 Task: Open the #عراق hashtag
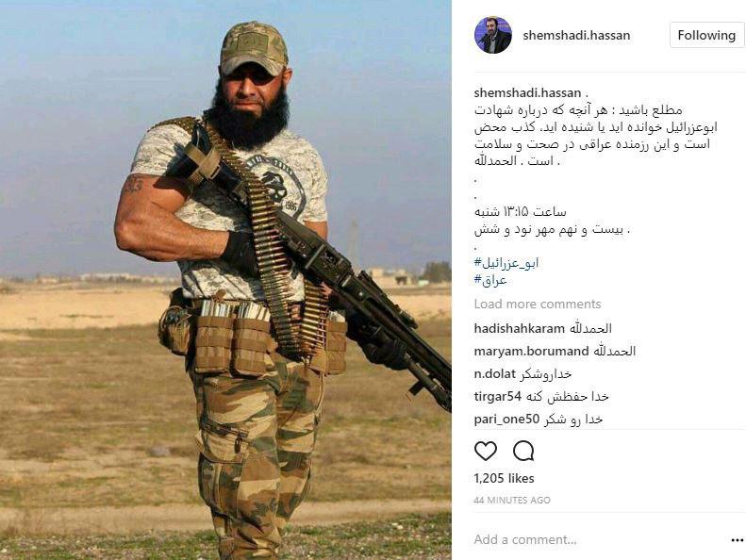[490, 280]
